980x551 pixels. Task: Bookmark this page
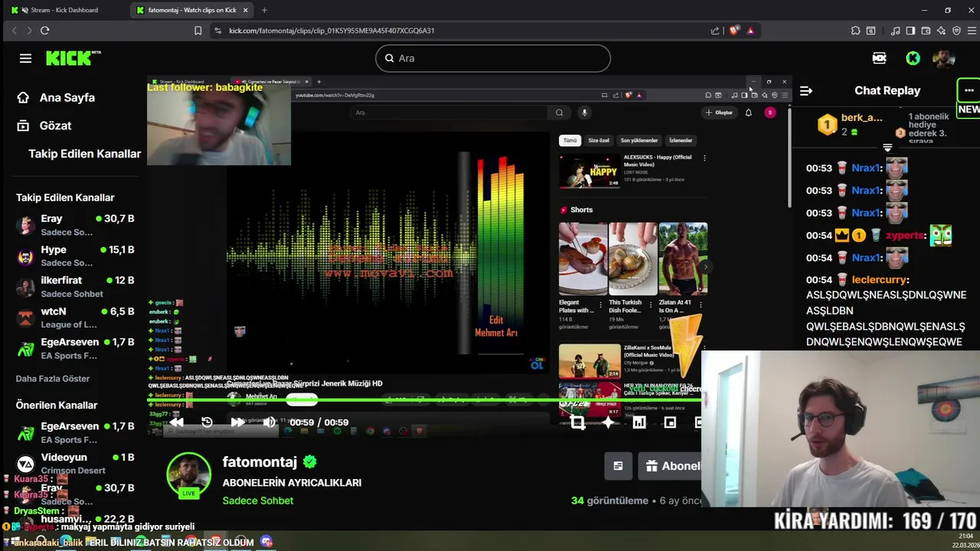click(198, 31)
